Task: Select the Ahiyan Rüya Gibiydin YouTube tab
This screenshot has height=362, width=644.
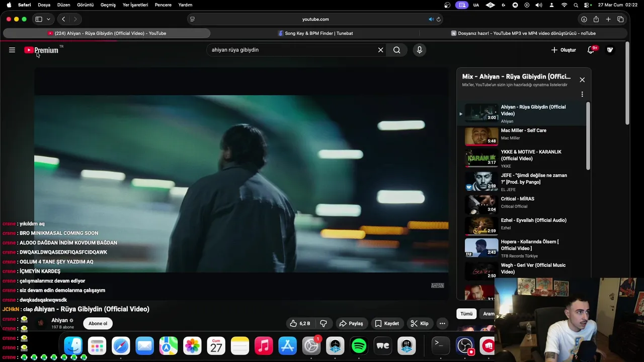Action: [x=107, y=33]
